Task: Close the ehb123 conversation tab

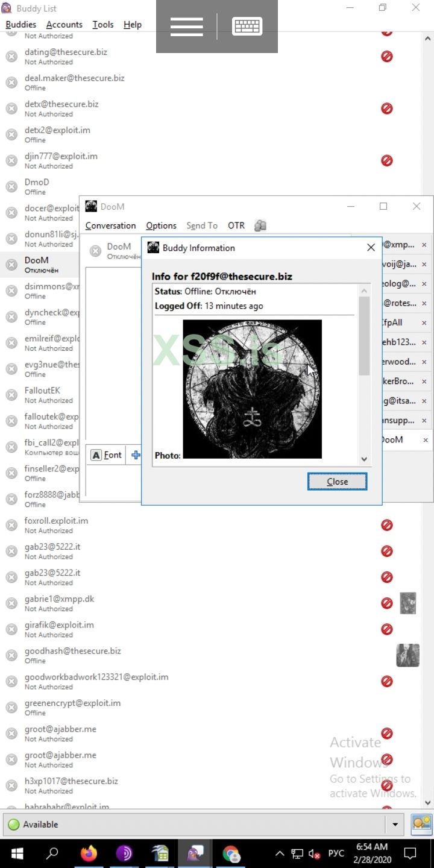Action: click(424, 342)
